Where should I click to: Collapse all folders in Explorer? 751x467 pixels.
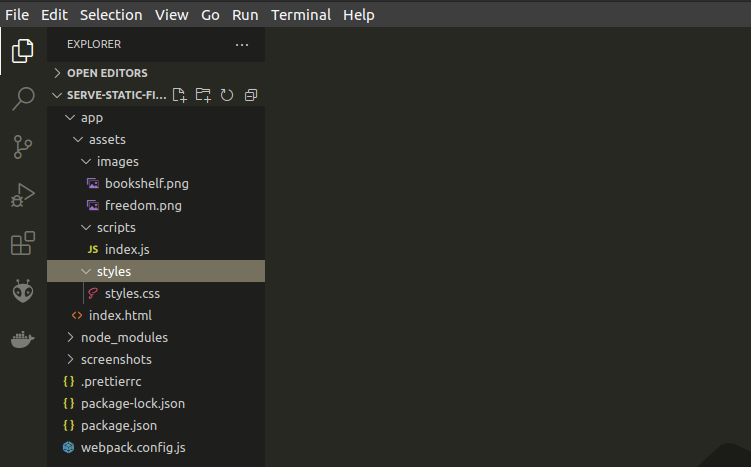click(x=251, y=95)
